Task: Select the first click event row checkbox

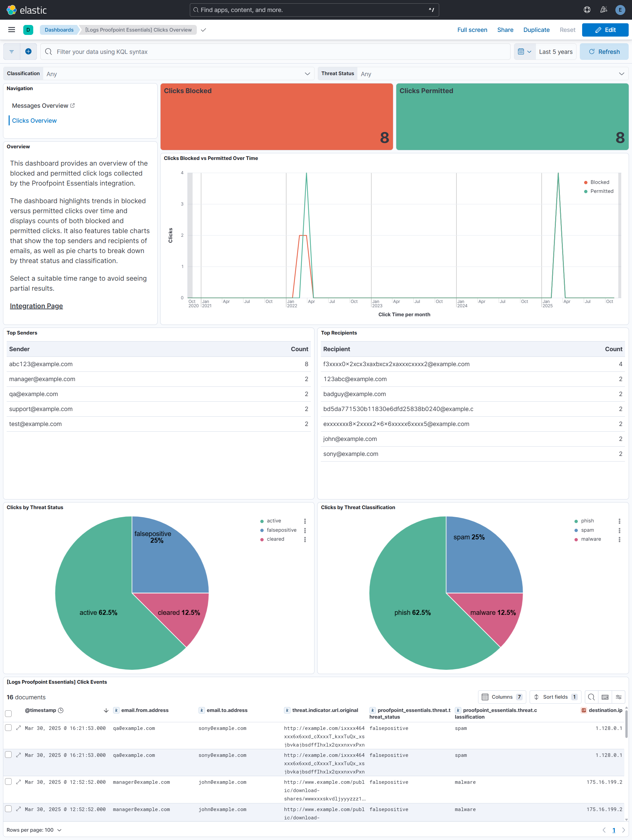Action: coord(8,728)
